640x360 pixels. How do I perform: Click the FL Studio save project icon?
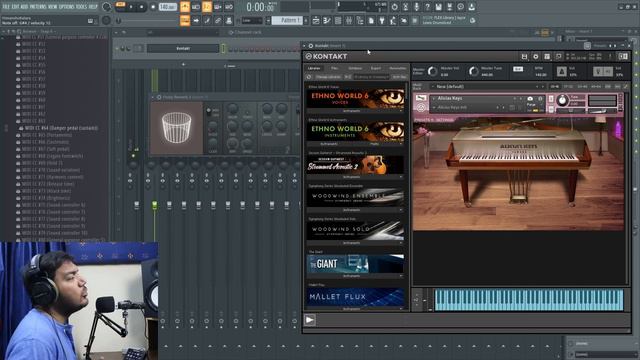tap(438, 7)
